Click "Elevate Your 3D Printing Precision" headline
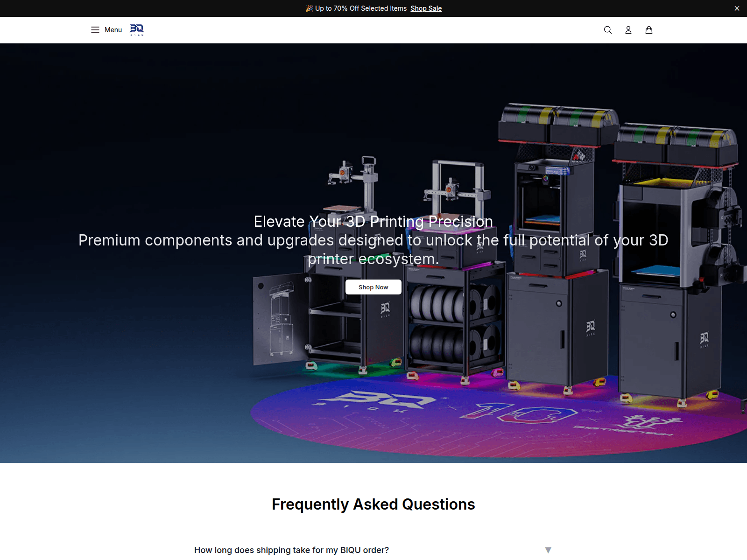Viewport: 747px width, 560px height. [373, 222]
